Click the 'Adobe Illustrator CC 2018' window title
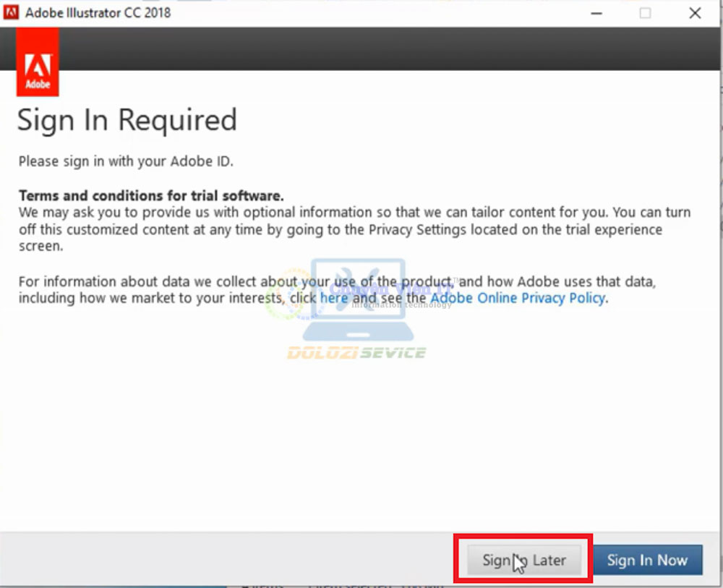The height and width of the screenshot is (588, 723). point(98,13)
